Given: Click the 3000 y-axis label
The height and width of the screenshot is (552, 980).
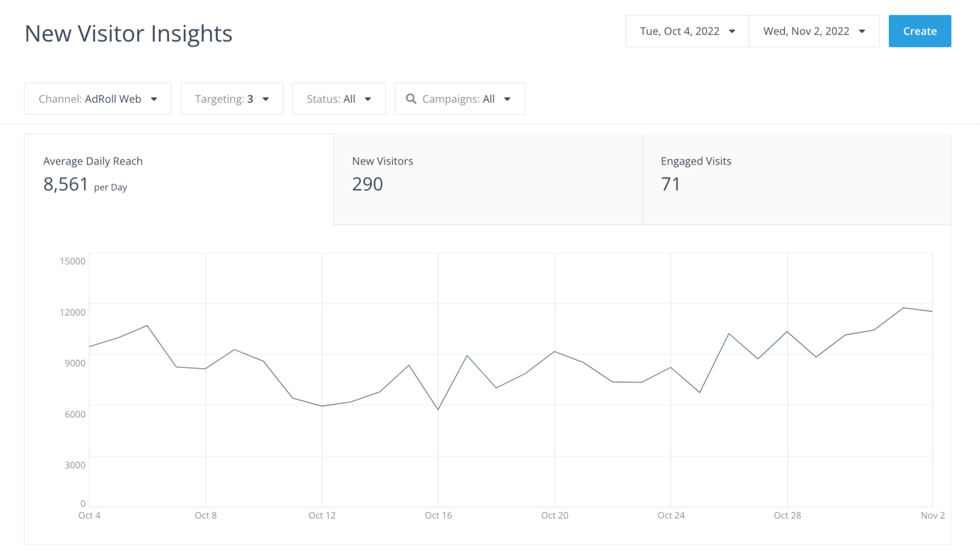Looking at the screenshot, I should coord(75,465).
